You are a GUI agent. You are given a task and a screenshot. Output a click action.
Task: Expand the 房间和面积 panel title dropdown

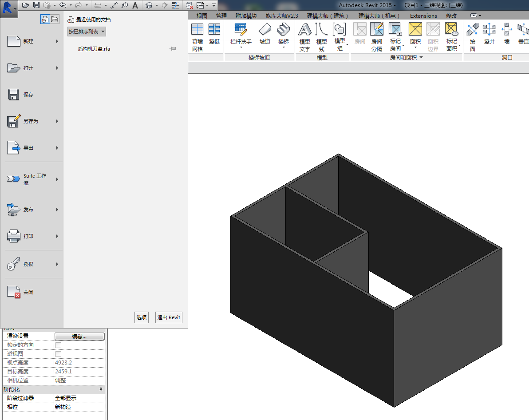[421, 57]
